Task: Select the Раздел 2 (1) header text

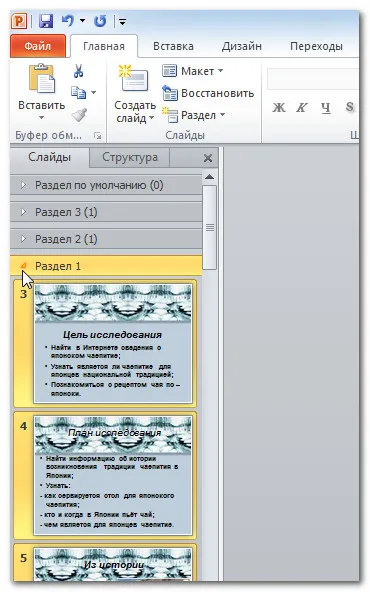Action: (66, 239)
